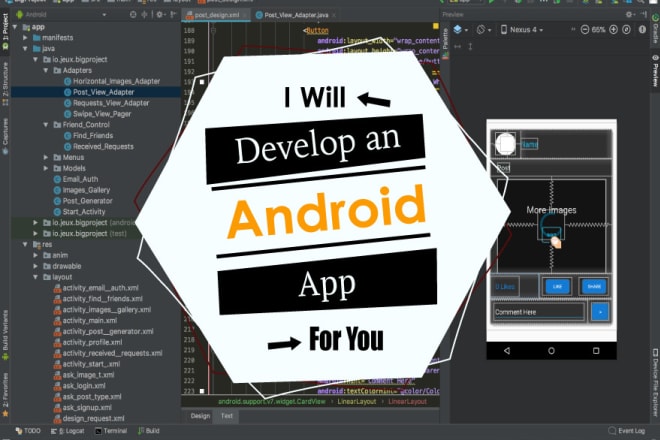Collapse the Adapters package

(46, 71)
